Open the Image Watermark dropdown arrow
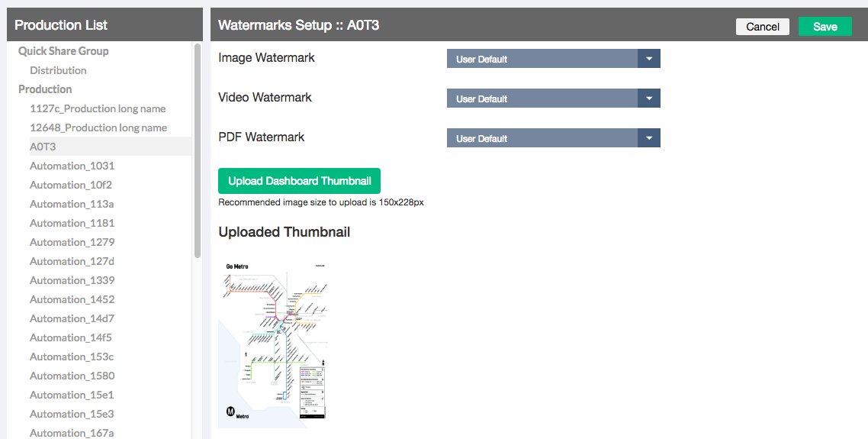This screenshot has width=868, height=439. (648, 59)
